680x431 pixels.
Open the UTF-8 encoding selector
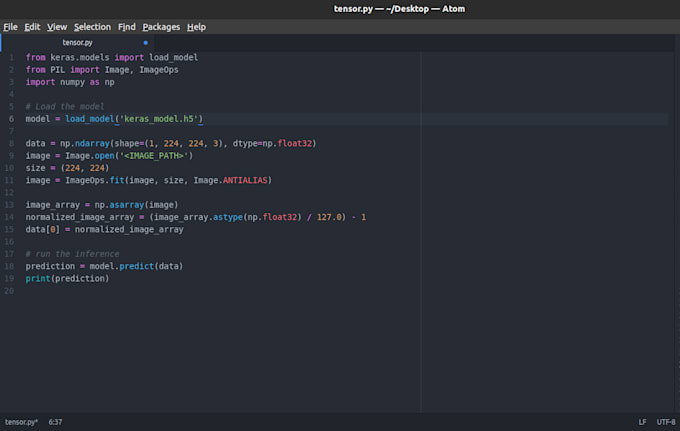(666, 422)
